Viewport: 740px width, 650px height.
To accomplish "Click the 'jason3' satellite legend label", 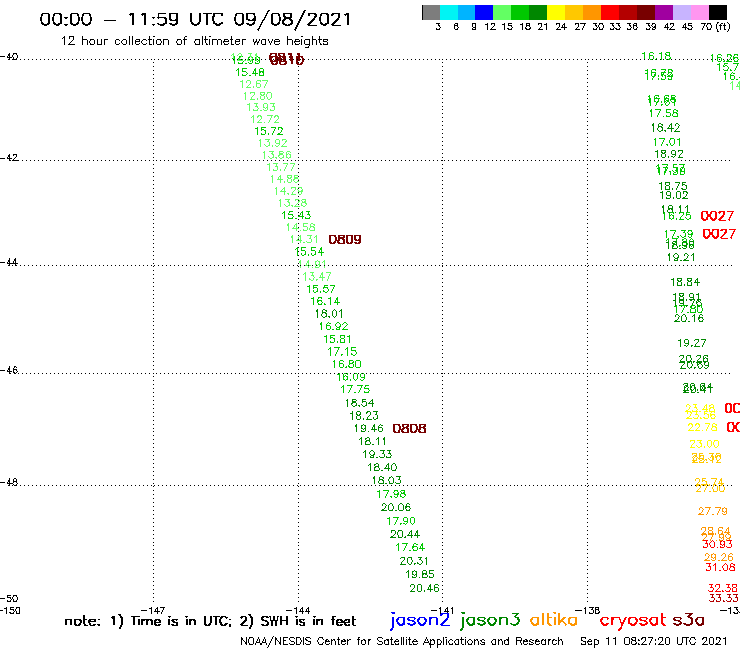I will tap(490, 620).
